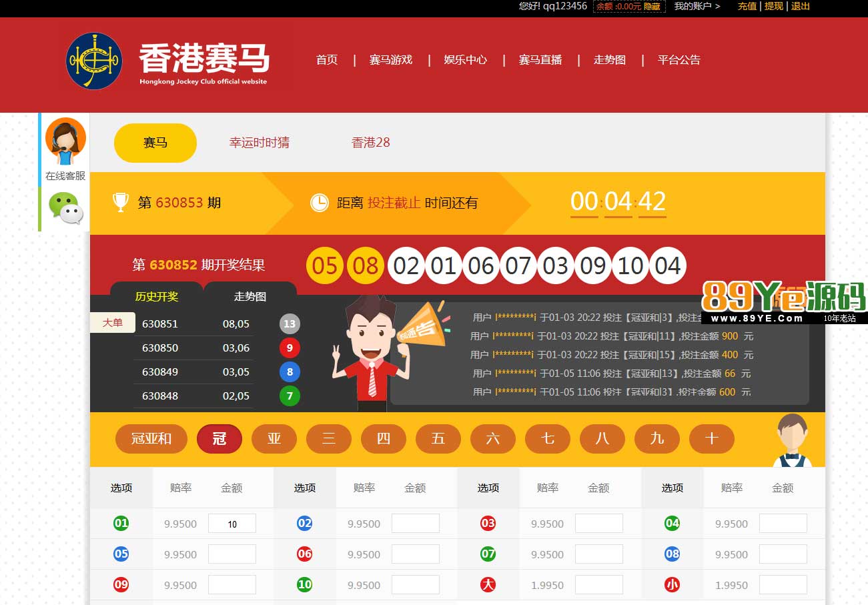The width and height of the screenshot is (868, 605).
Task: Click the green 10 ball option
Action: 304,585
